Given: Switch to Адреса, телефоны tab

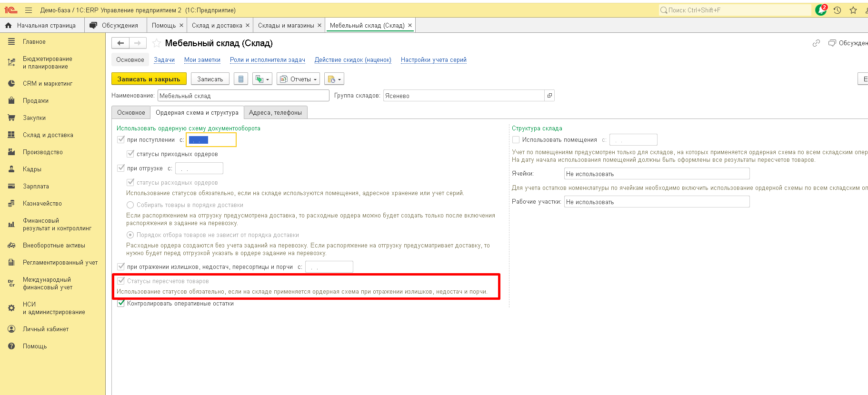Looking at the screenshot, I should pos(275,113).
